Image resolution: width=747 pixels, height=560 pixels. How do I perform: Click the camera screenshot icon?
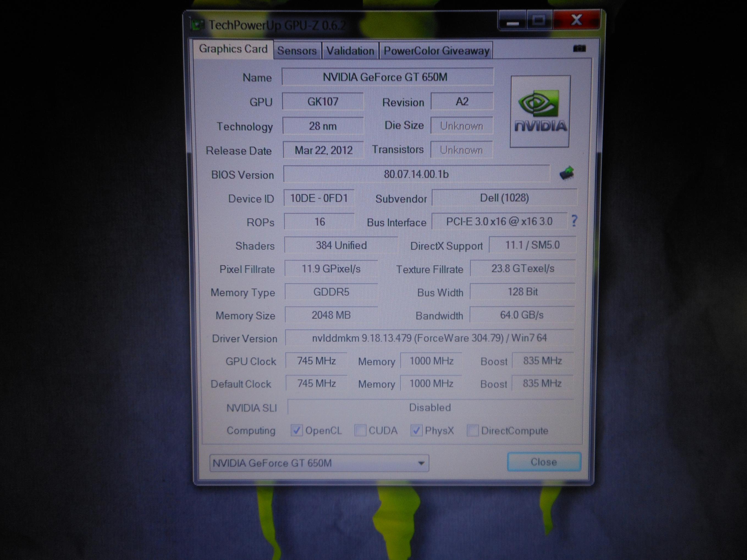point(579,49)
